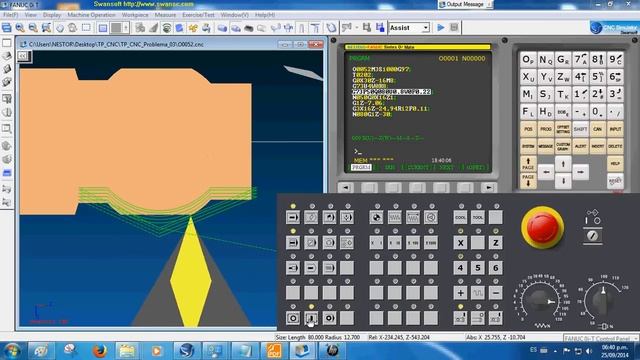This screenshot has width=640, height=360.
Task: Open the Assist dropdown in the toolbar
Action: pyautogui.click(x=409, y=28)
